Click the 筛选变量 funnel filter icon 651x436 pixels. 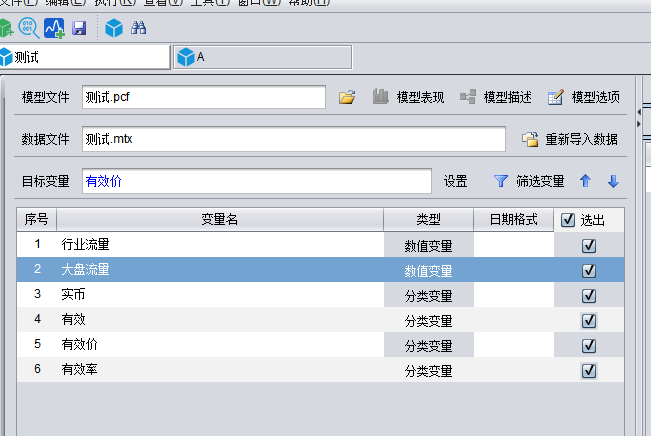pos(501,181)
